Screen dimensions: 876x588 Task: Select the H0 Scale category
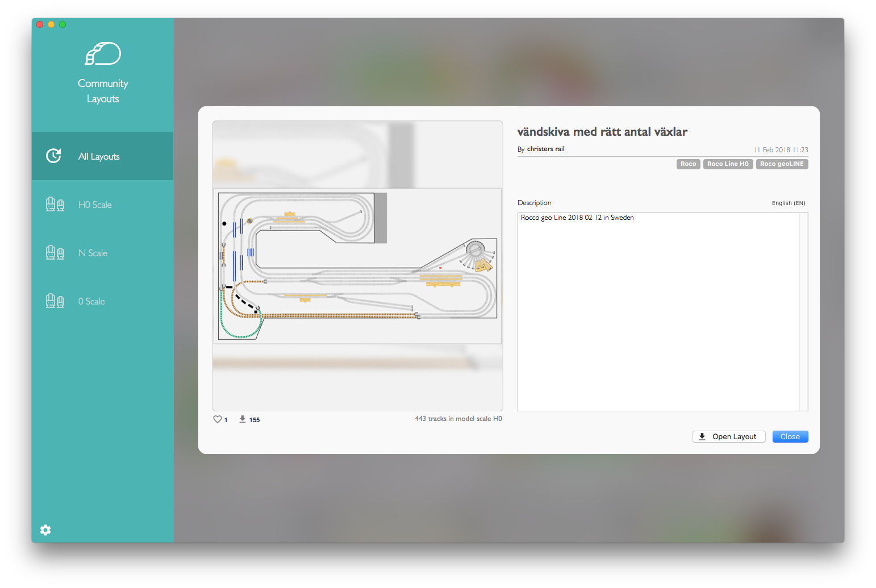click(x=102, y=205)
